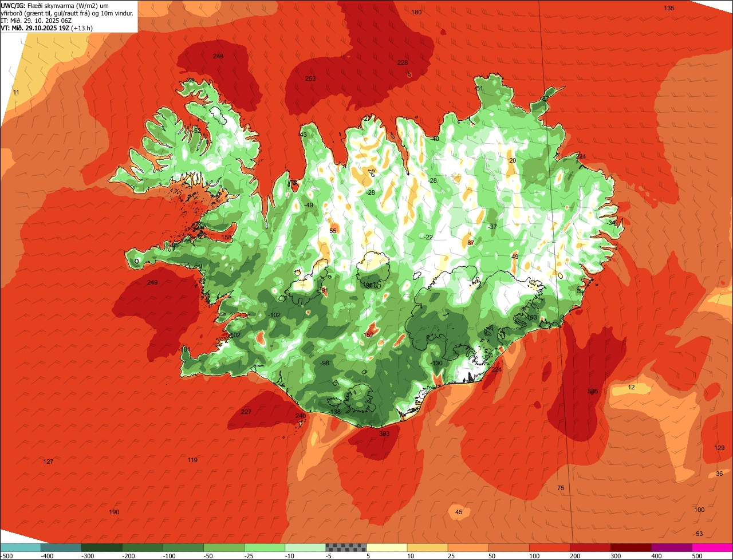Click the map value '227' off the southwest coast
Viewport: 733px width, 560px height.
coord(246,412)
